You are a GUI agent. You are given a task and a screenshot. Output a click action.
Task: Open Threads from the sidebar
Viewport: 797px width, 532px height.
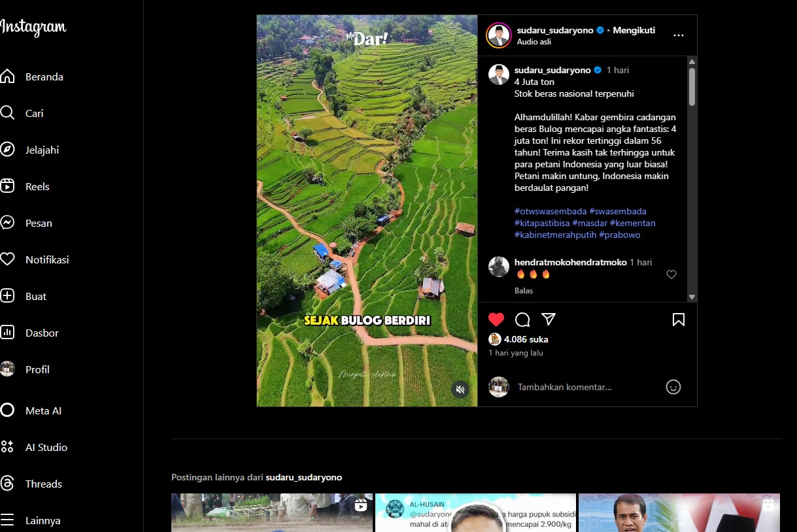point(44,484)
